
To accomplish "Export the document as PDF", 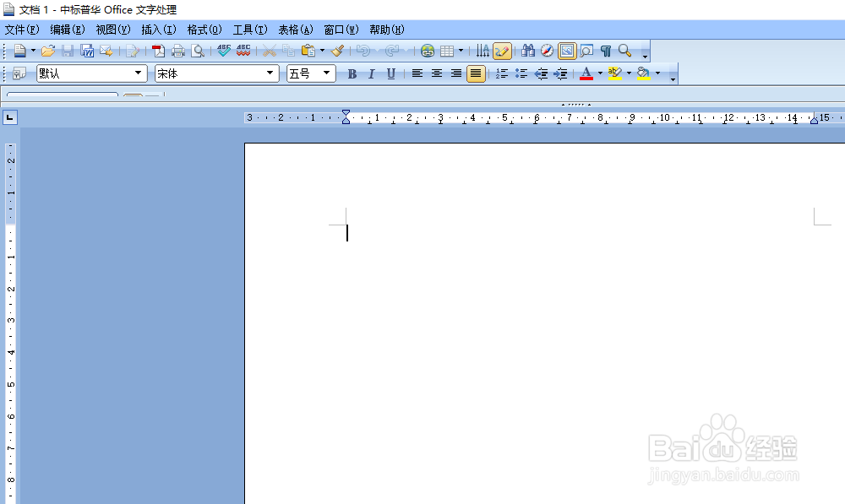I will [157, 50].
